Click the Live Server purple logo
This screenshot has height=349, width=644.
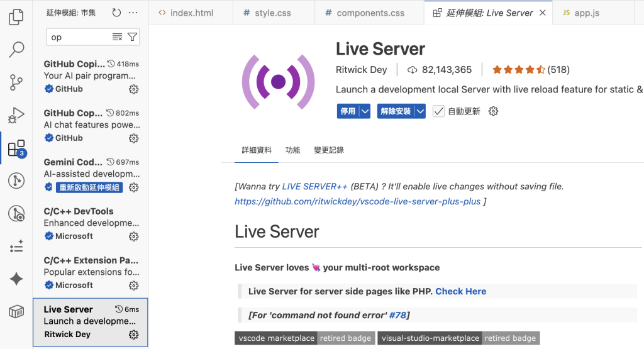[279, 82]
